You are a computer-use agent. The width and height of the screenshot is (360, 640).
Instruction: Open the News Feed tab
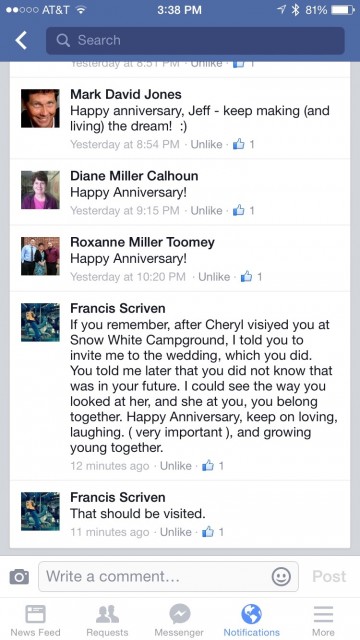click(35, 620)
